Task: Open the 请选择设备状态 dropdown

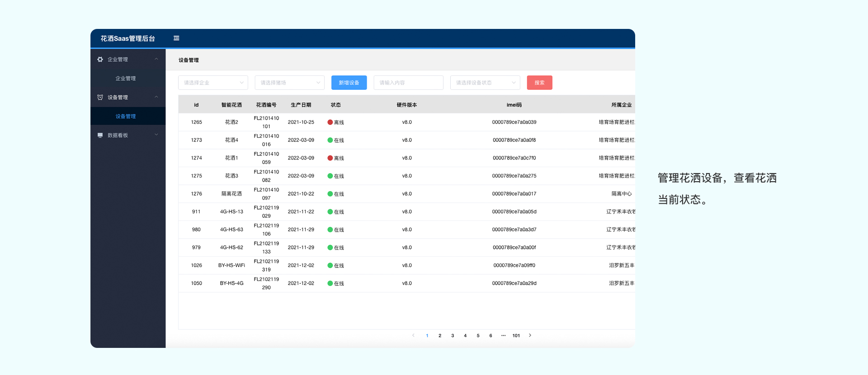Action: (x=485, y=83)
